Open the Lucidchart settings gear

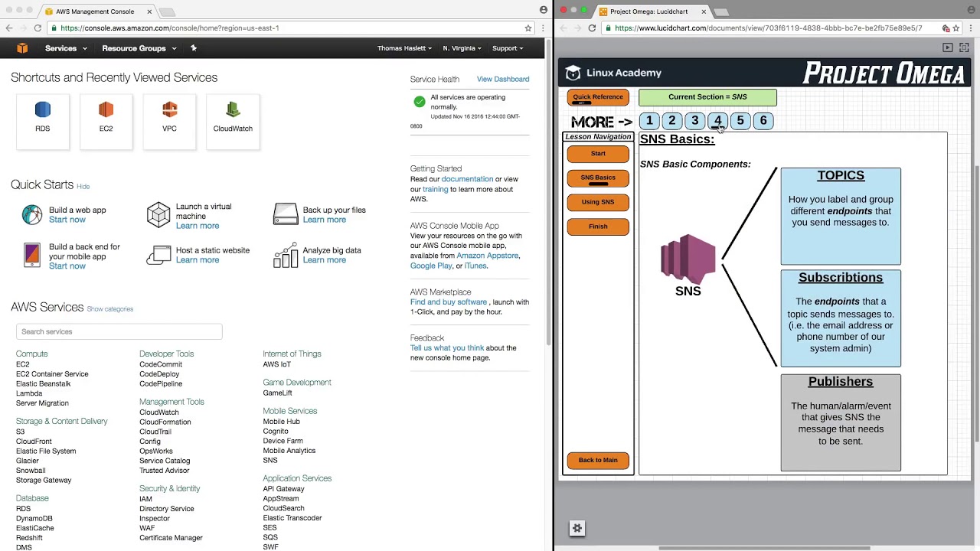click(577, 528)
